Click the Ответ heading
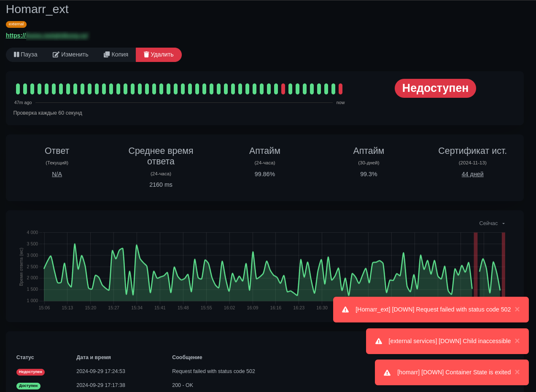This screenshot has width=536, height=392. 57,151
